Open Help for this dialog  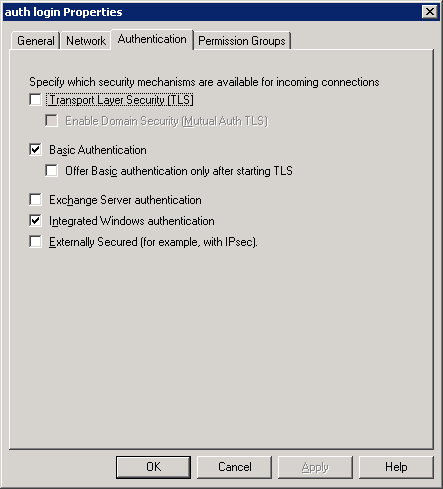396,467
